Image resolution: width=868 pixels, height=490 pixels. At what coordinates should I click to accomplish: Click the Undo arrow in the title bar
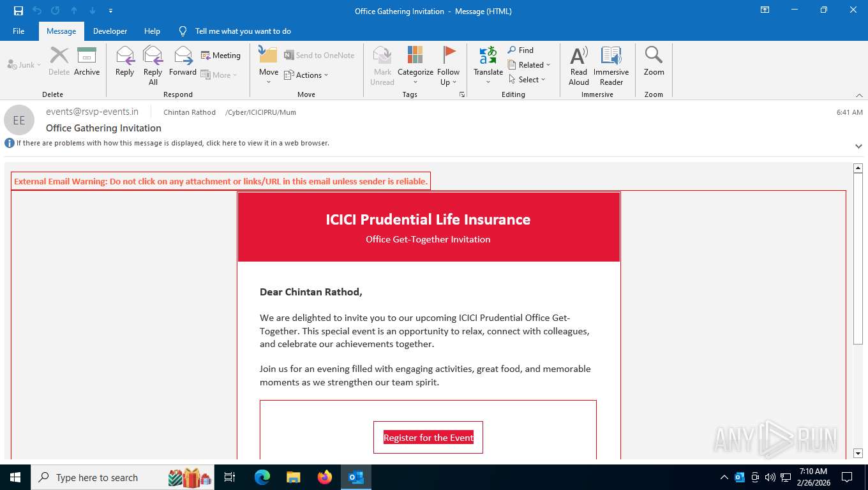[37, 11]
